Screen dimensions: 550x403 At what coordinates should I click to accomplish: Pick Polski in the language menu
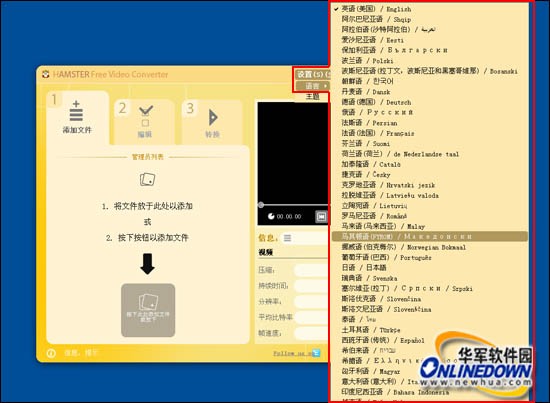430,61
